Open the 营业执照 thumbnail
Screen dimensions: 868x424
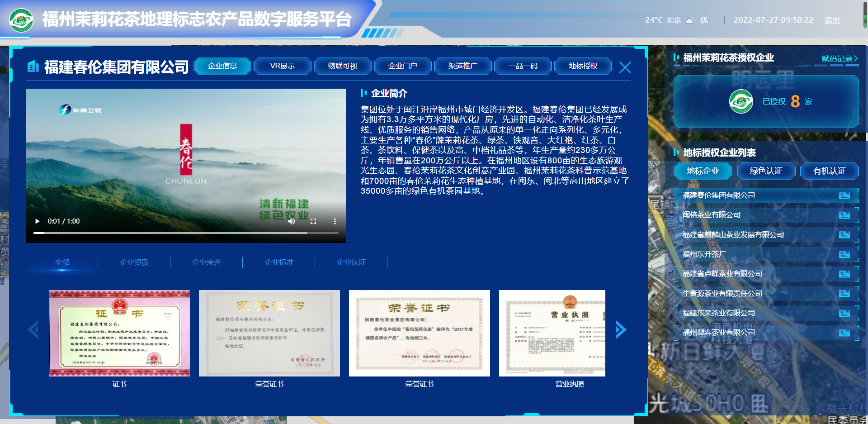point(552,333)
